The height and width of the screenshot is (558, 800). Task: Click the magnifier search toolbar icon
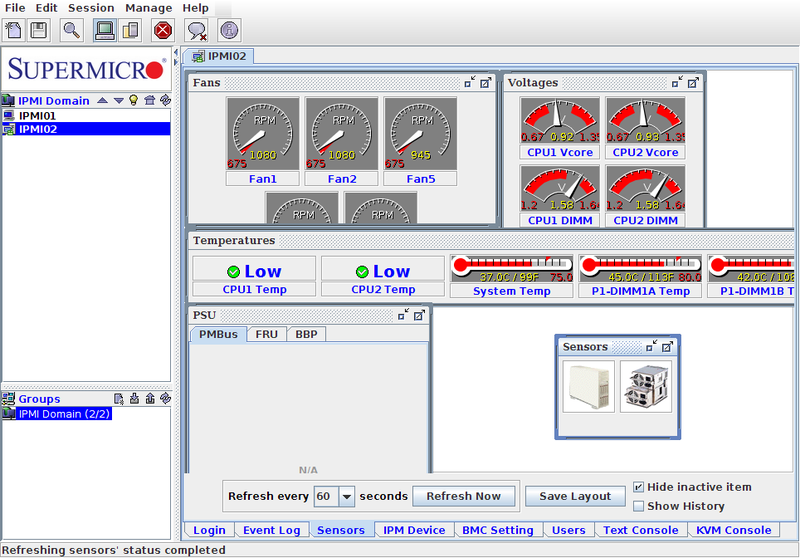(x=72, y=30)
